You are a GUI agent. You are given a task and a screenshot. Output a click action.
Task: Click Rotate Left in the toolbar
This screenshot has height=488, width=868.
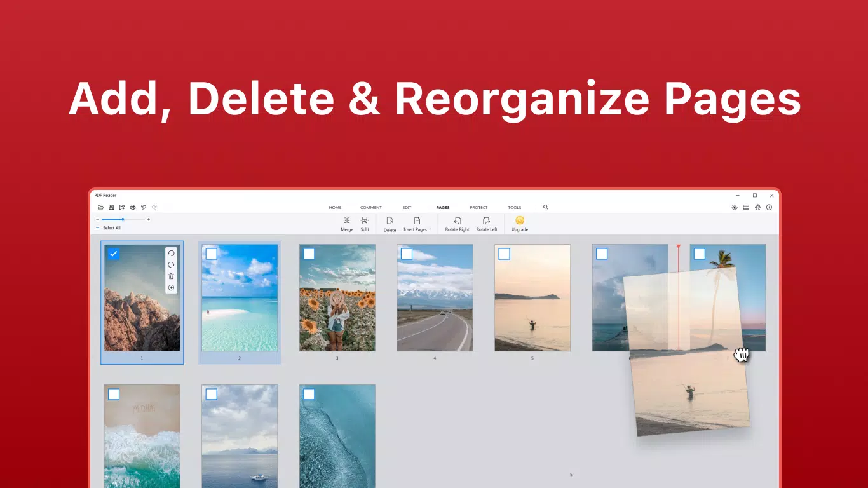[487, 224]
